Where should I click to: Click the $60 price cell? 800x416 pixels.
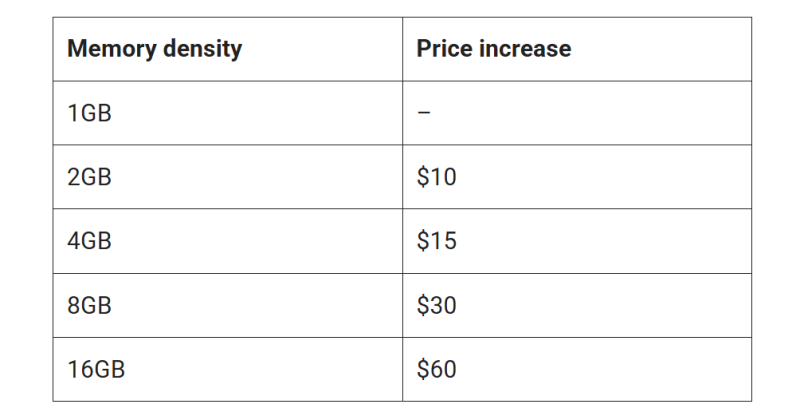[x=437, y=369]
